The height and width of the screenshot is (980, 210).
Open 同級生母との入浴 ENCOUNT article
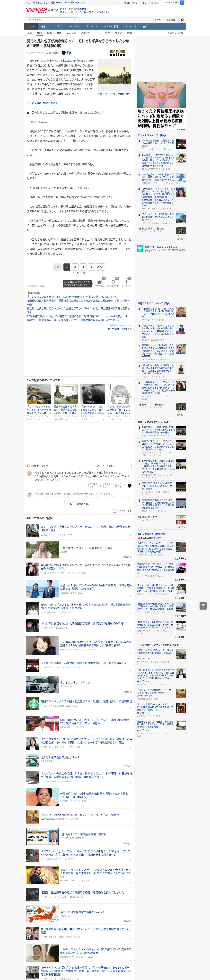point(96,721)
